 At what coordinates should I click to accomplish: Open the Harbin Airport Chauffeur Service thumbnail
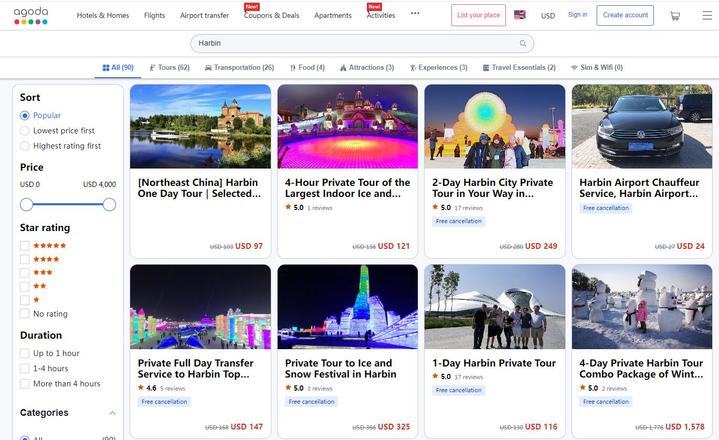point(641,125)
